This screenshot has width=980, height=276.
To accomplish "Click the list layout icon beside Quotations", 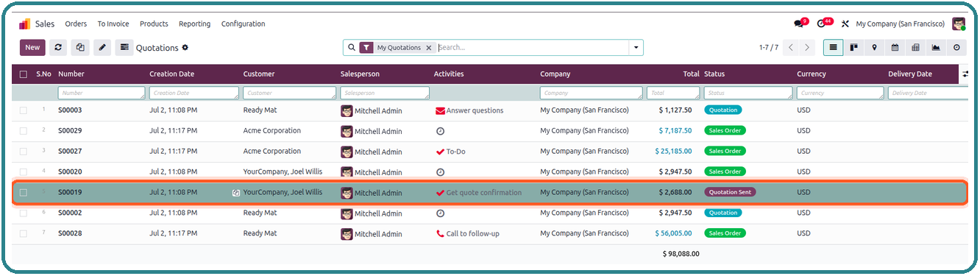I will (124, 47).
